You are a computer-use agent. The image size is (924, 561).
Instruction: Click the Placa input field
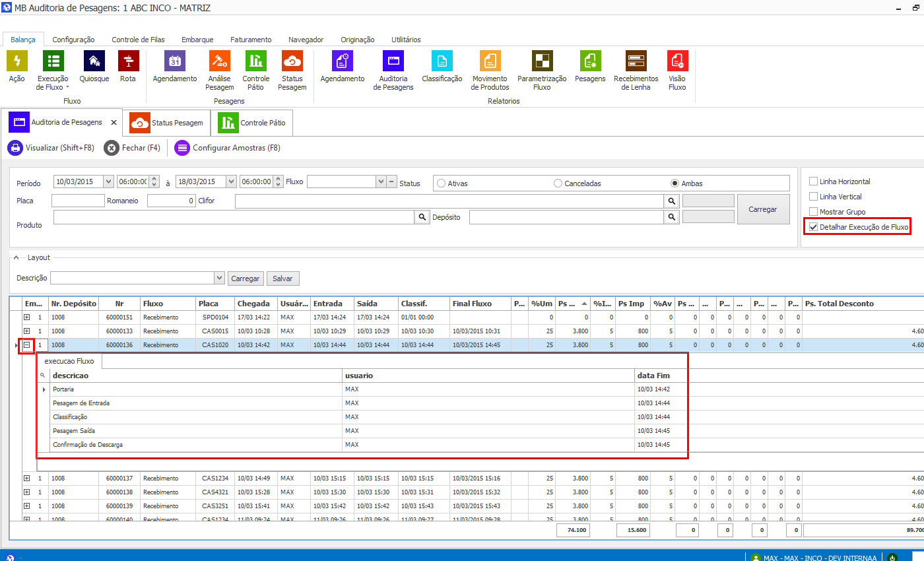click(x=78, y=201)
